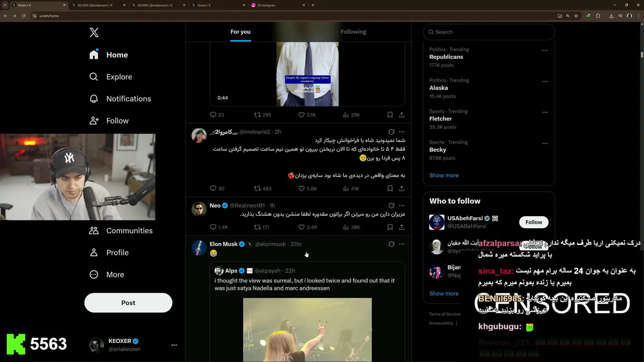Open Becky trending topic
This screenshot has width=644, height=362.
(438, 150)
